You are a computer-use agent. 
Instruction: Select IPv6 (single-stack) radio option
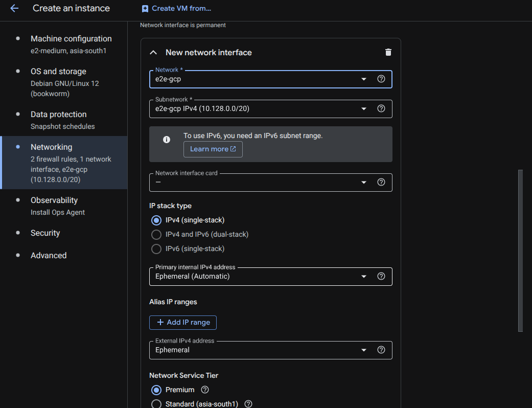156,249
